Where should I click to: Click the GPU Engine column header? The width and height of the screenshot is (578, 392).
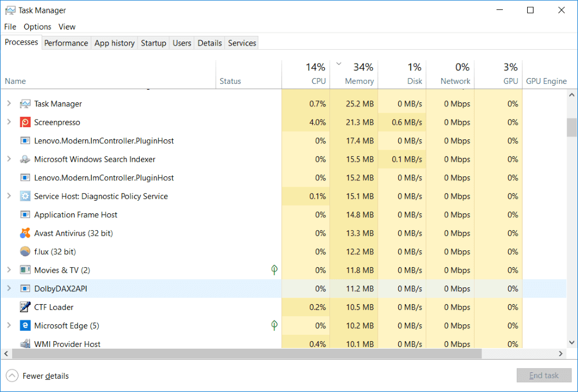pos(546,75)
